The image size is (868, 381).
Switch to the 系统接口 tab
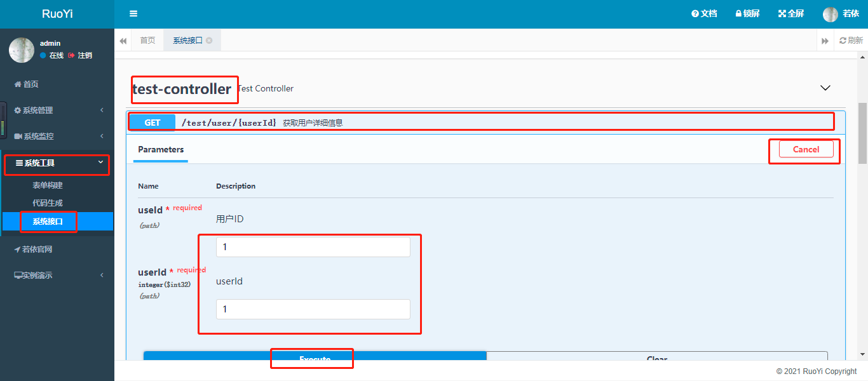pyautogui.click(x=187, y=41)
